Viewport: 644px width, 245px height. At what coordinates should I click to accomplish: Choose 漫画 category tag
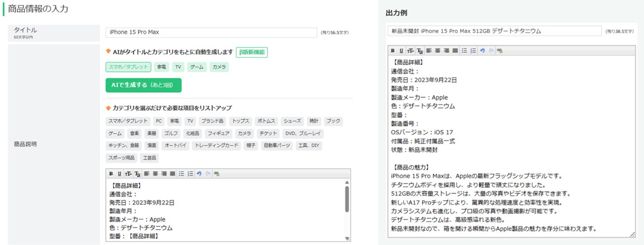152,146
